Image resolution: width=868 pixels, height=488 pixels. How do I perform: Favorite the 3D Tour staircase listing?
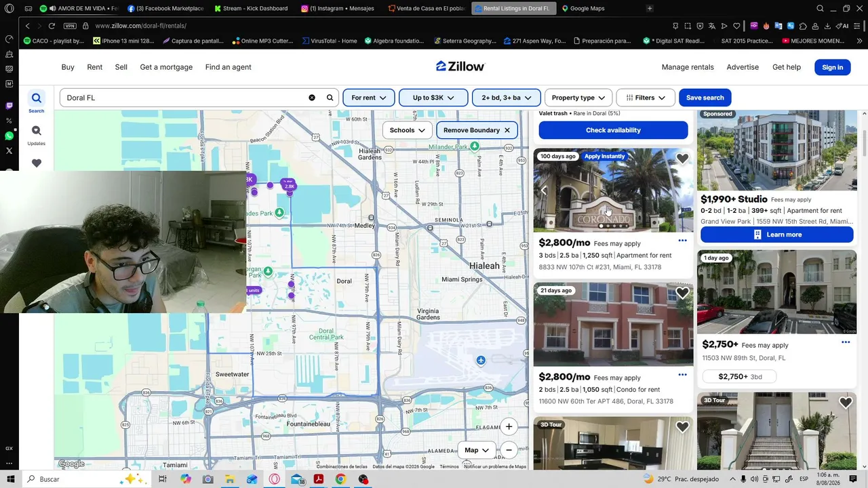[x=846, y=403]
